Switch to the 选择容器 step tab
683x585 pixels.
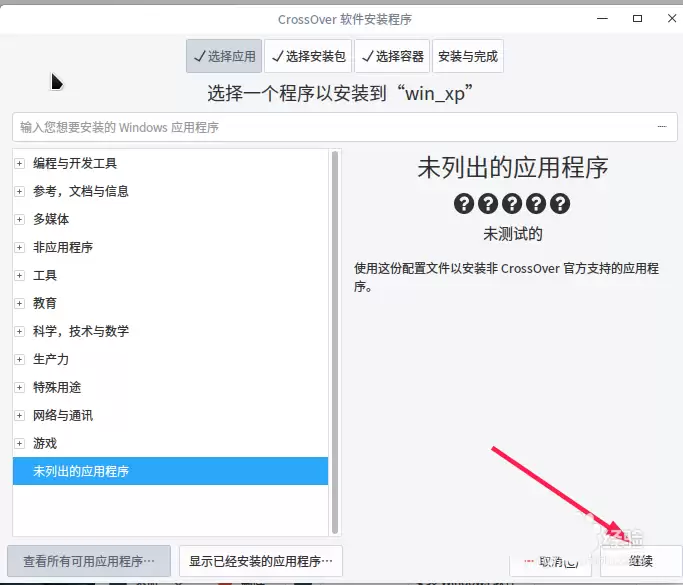(392, 56)
